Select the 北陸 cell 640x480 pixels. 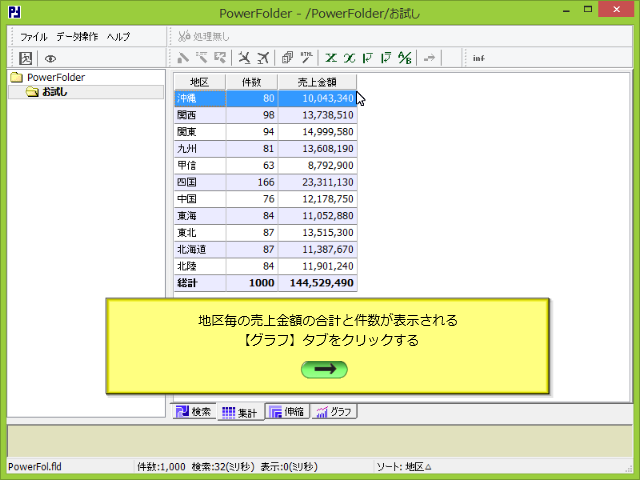pyautogui.click(x=200, y=266)
